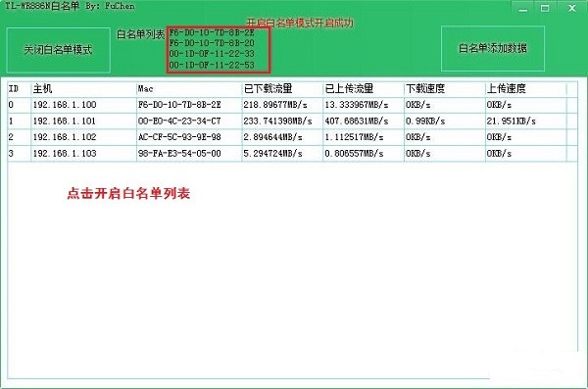Sort by 已下载流量 column header

[282, 89]
